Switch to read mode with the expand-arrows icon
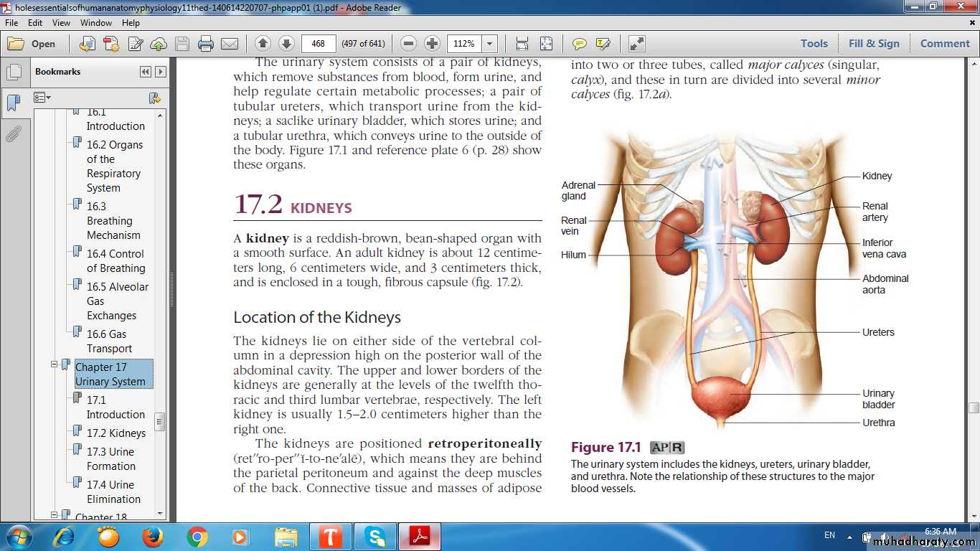The image size is (980, 551). tap(637, 44)
